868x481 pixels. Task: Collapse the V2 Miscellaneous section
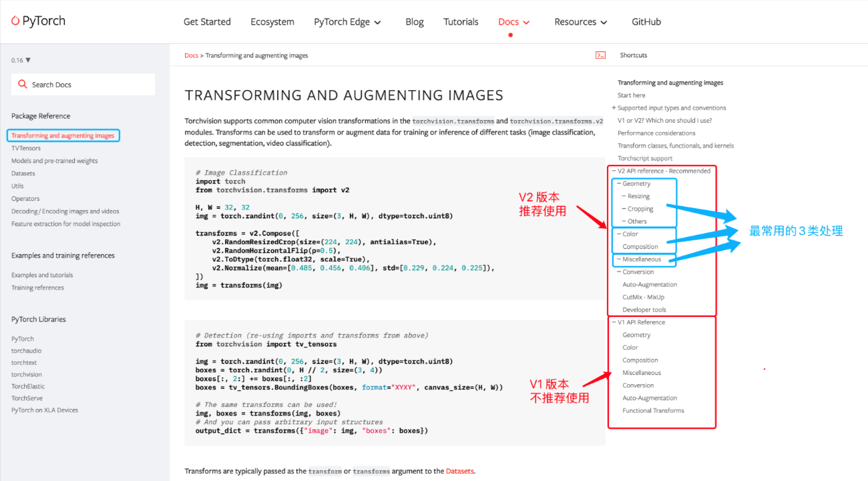coord(619,260)
